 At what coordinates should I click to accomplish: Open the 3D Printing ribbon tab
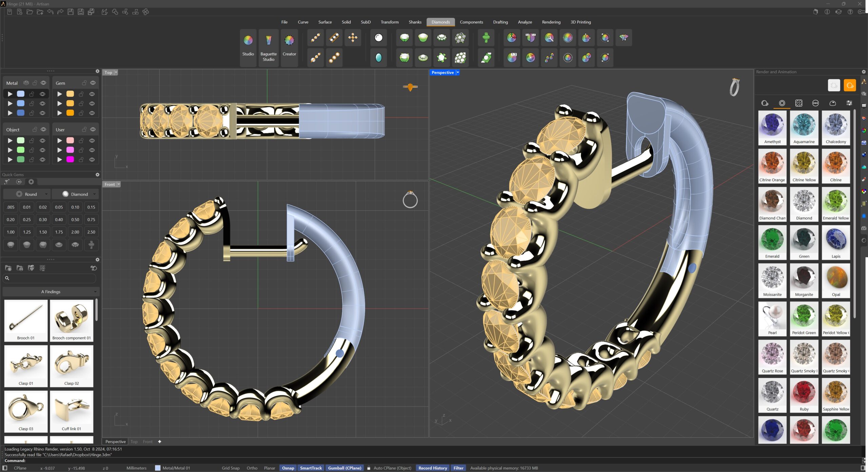click(x=580, y=22)
